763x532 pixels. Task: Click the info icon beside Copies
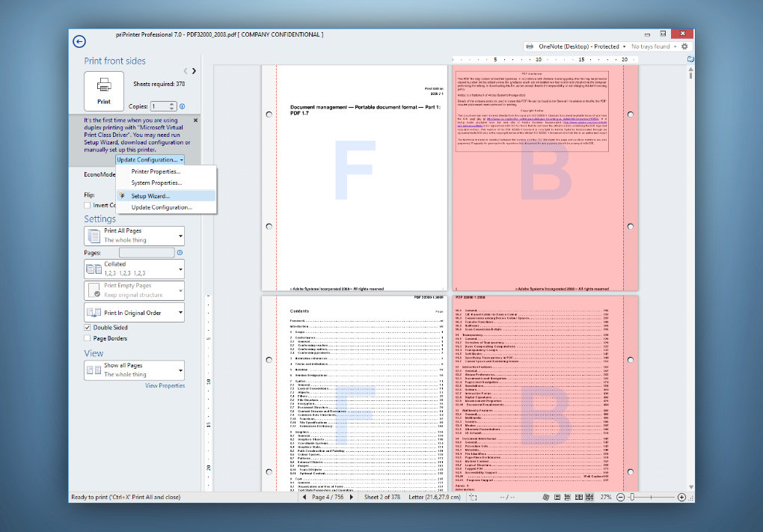[182, 106]
